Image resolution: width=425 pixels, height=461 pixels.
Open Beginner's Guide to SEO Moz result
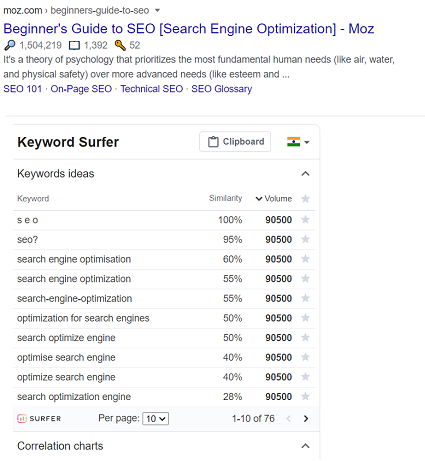point(189,29)
